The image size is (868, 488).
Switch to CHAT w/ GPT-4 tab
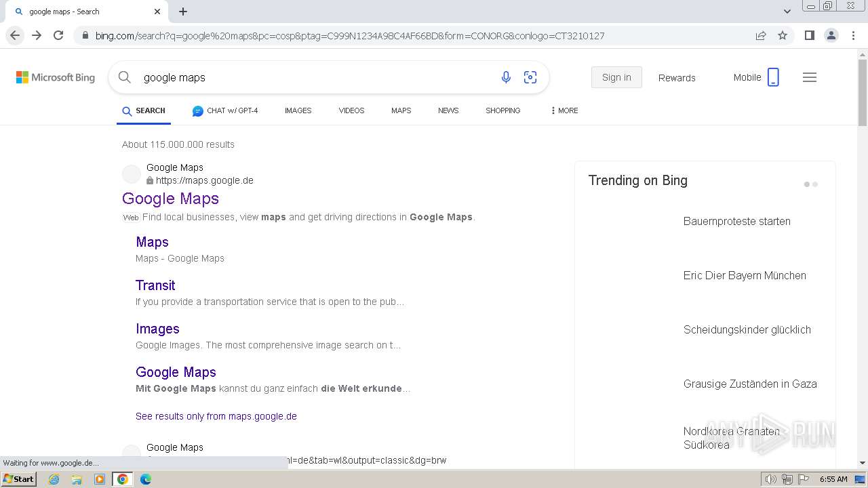(x=225, y=110)
